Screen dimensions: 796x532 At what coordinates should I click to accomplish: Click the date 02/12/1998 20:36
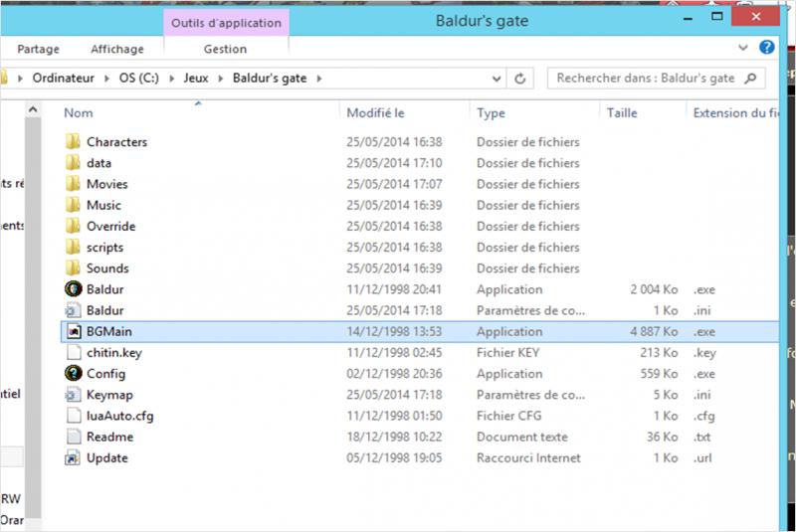coord(394,374)
